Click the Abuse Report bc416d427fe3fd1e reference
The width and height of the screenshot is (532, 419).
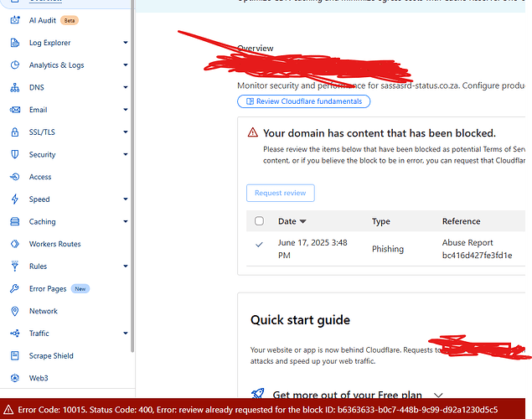pos(477,249)
